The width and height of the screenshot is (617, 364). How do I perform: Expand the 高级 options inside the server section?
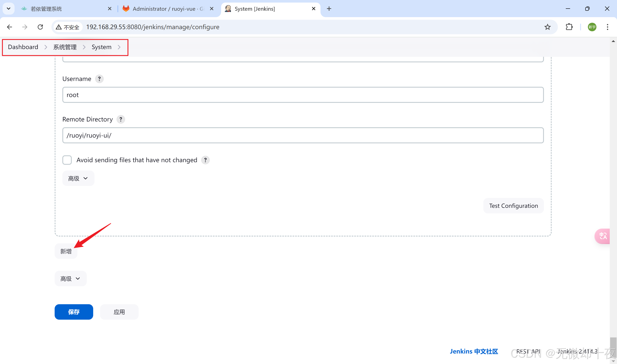(x=78, y=178)
